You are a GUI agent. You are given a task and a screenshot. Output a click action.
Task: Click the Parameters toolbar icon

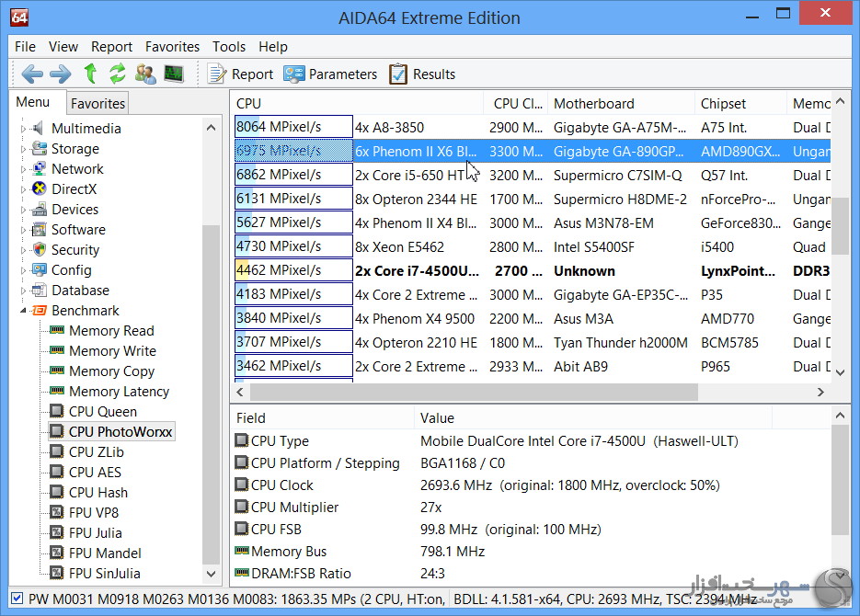pos(294,74)
